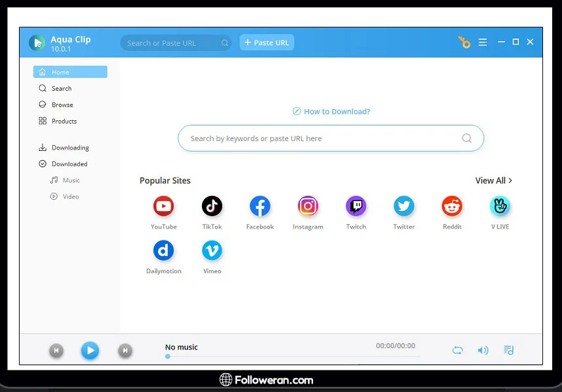
Task: Click the Reddit site icon
Action: 452,207
